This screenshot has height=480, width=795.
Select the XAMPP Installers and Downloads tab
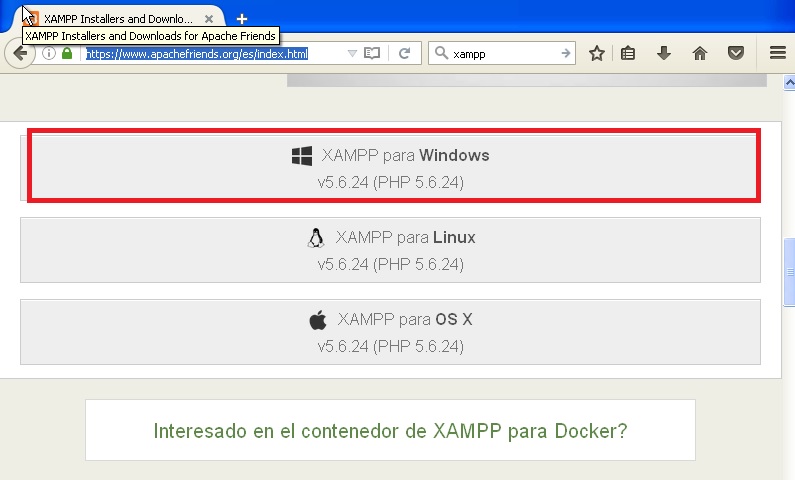pyautogui.click(x=118, y=19)
